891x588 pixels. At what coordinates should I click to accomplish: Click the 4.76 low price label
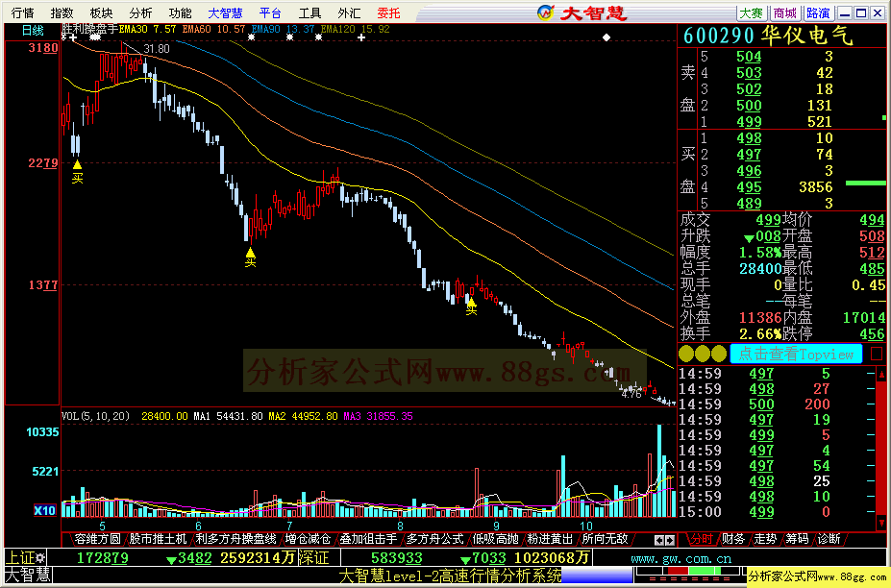point(631,393)
